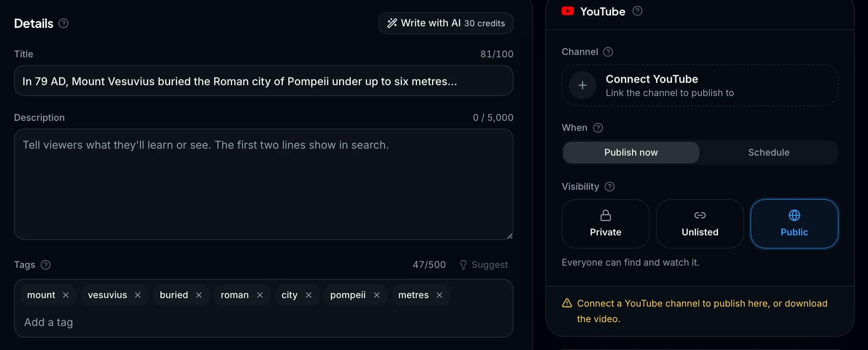Viewport: 868px width, 350px height.
Task: Click the YouTube logo icon
Action: click(x=568, y=11)
